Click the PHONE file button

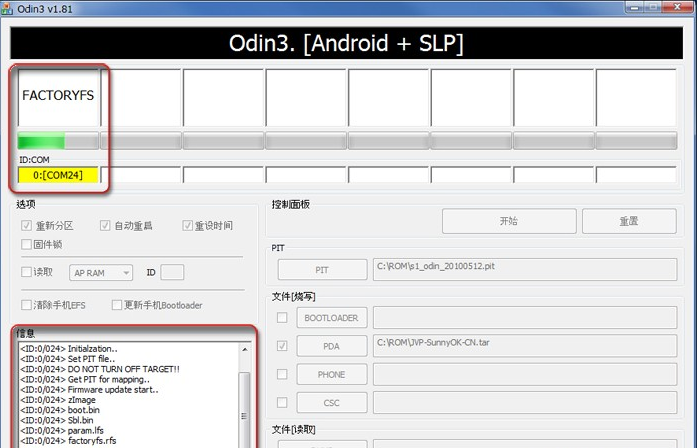[332, 375]
